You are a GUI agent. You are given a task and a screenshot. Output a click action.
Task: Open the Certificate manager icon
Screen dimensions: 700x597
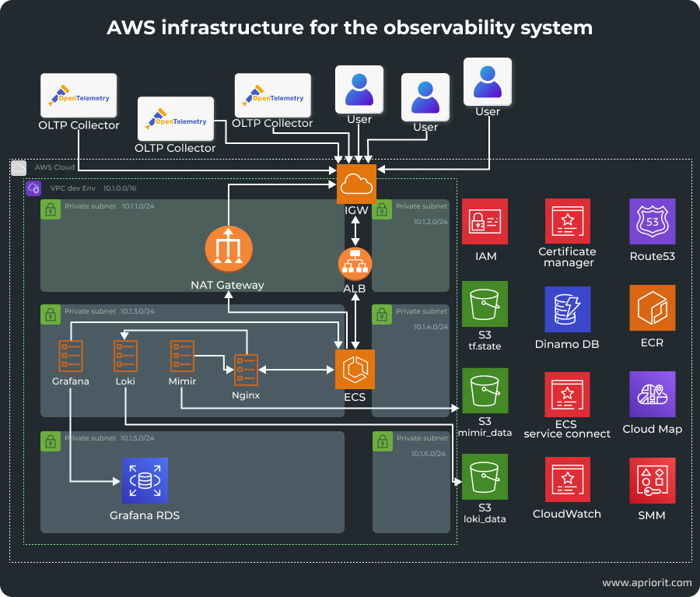(x=567, y=221)
